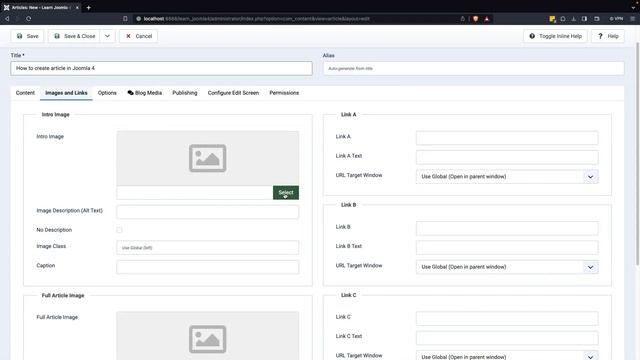This screenshot has height=360, width=640.
Task: Click the Link A input field
Action: click(x=507, y=138)
